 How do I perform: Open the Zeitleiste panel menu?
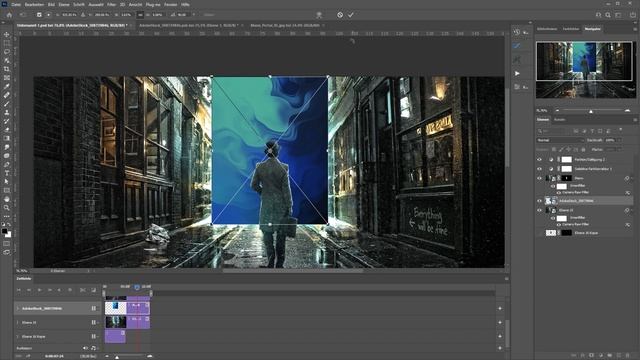[507, 279]
